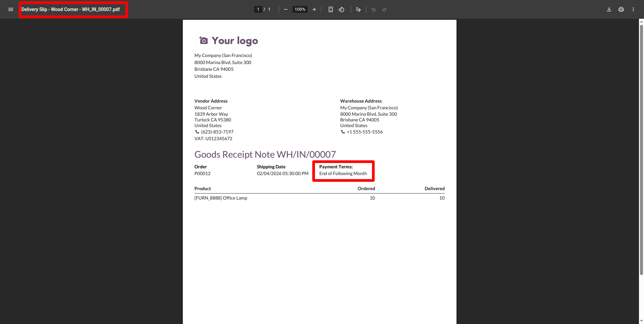
Task: Click the shipping date 02/04/2026 05:30:00 PM
Action: pos(282,173)
